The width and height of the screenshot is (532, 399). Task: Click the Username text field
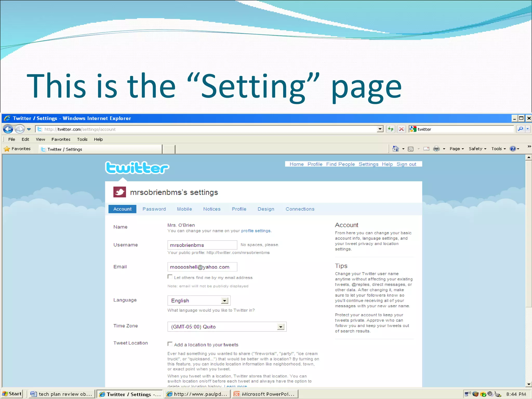tap(202, 245)
